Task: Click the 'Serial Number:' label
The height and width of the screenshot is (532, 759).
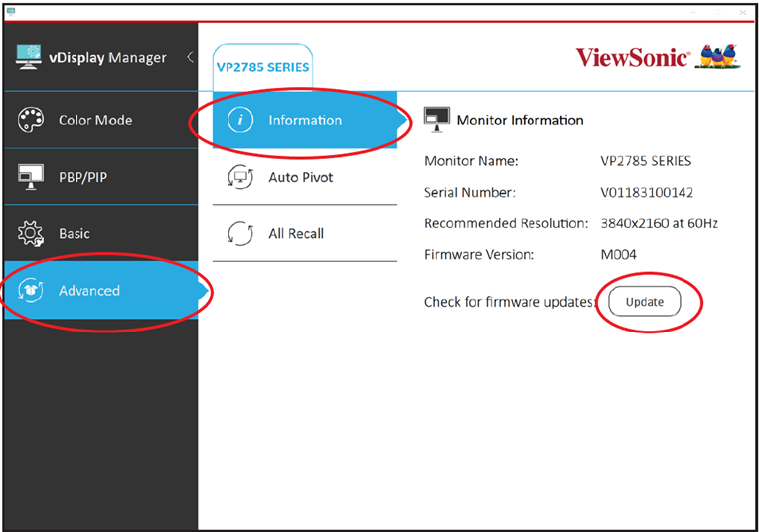Action: tap(470, 192)
